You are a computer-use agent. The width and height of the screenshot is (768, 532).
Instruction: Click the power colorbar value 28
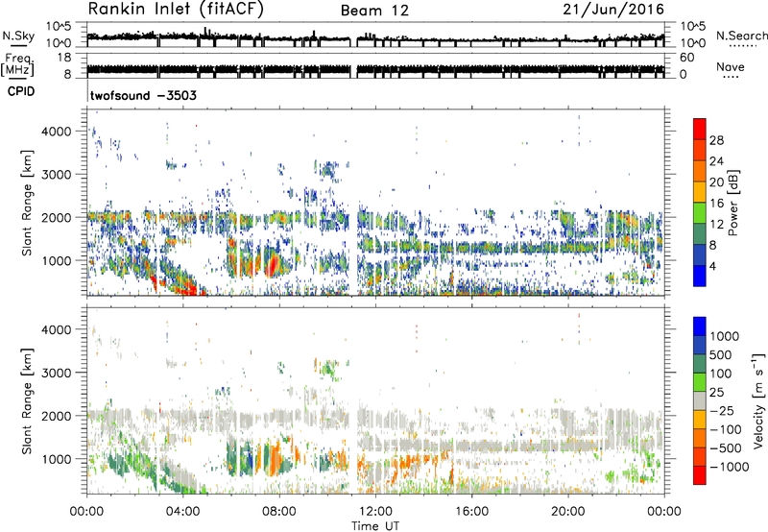tap(716, 140)
